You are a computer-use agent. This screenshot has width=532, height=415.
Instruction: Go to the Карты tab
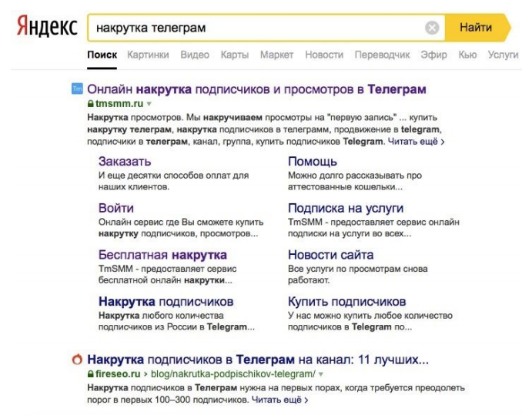235,55
